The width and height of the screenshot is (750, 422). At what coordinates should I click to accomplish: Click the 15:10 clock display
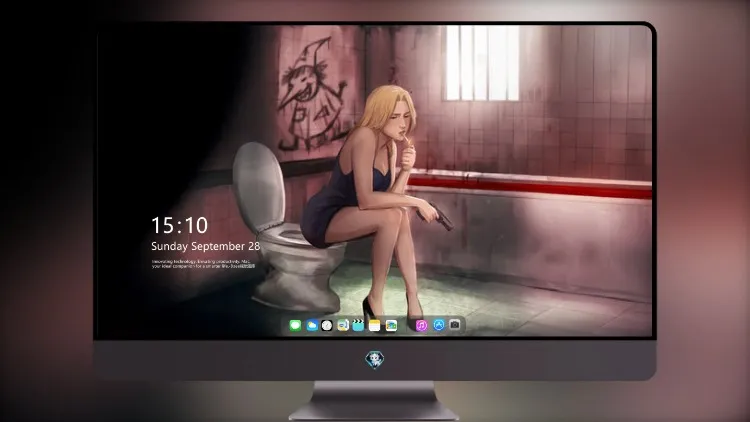tap(179, 225)
